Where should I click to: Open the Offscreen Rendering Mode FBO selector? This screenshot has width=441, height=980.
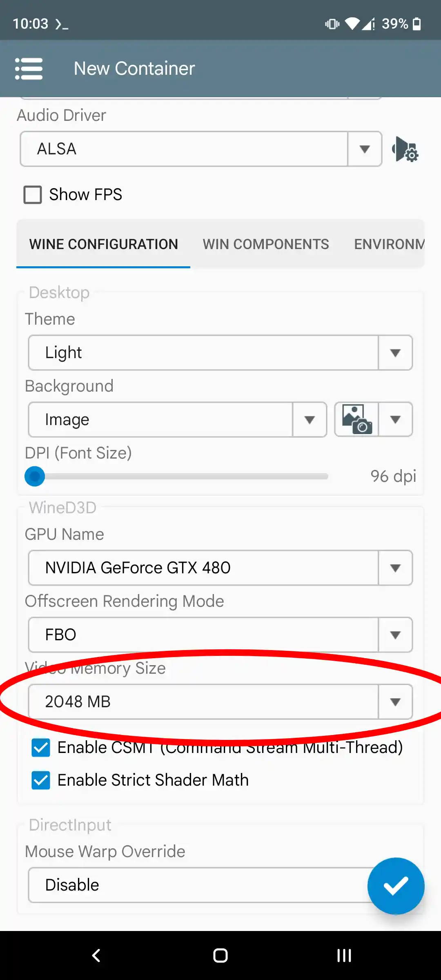pyautogui.click(x=220, y=635)
